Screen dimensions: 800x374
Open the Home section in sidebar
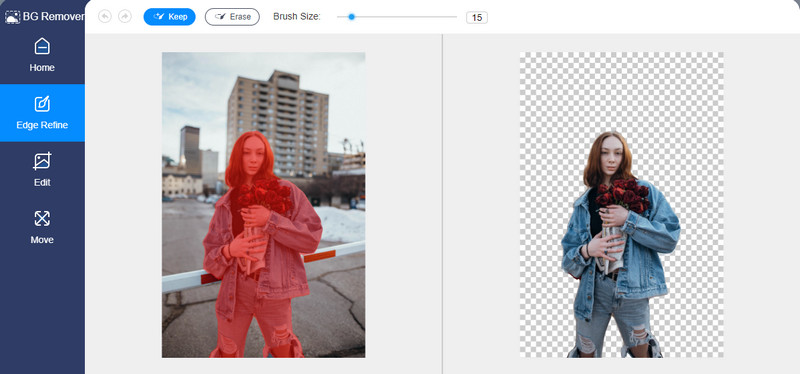pos(42,55)
